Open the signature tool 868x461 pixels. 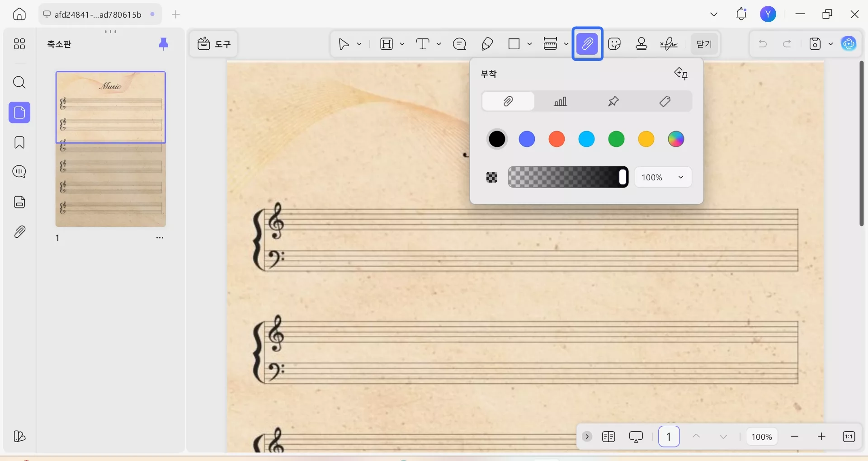tap(669, 44)
